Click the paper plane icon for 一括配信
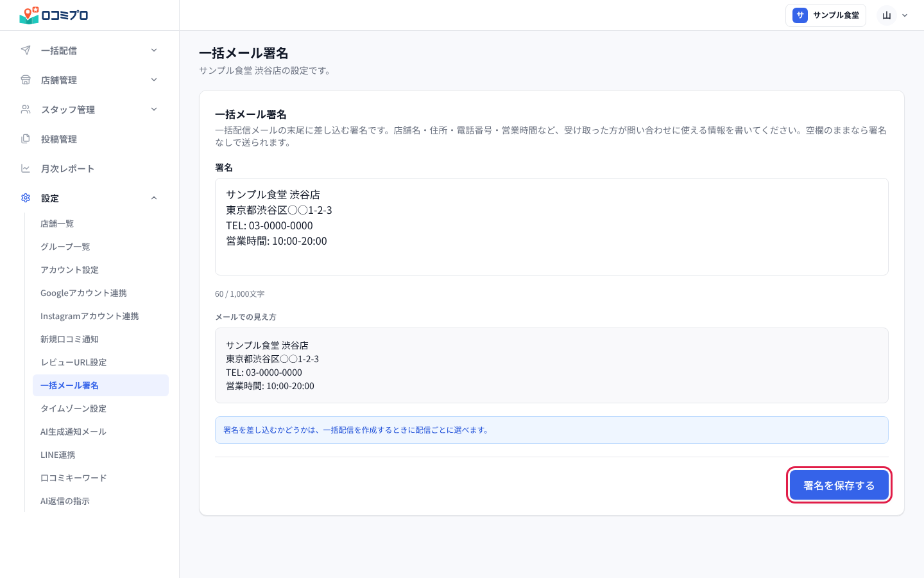The height and width of the screenshot is (578, 924). (26, 50)
